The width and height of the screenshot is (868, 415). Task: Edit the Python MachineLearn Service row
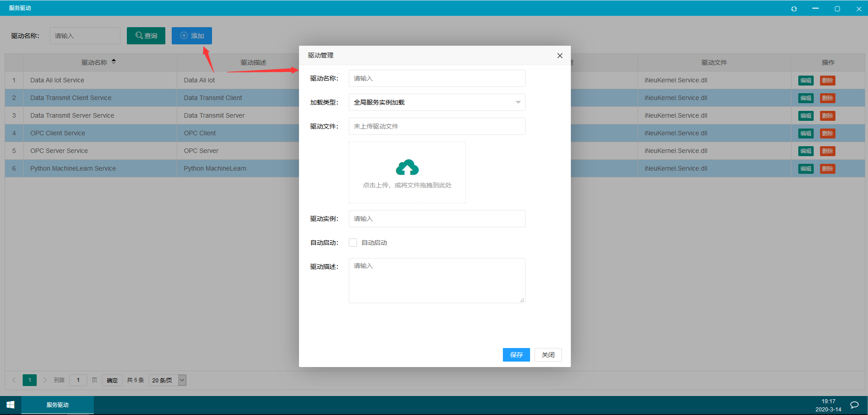805,169
